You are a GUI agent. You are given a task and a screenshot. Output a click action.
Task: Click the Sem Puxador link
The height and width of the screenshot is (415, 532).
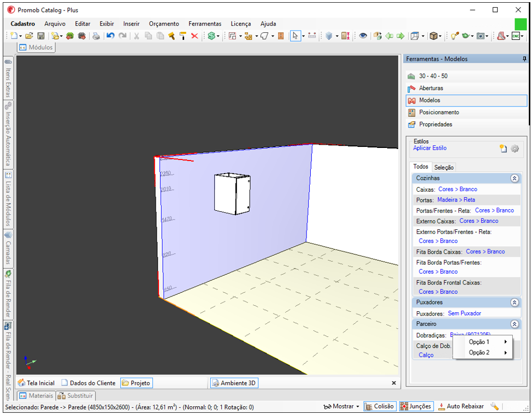coord(464,313)
